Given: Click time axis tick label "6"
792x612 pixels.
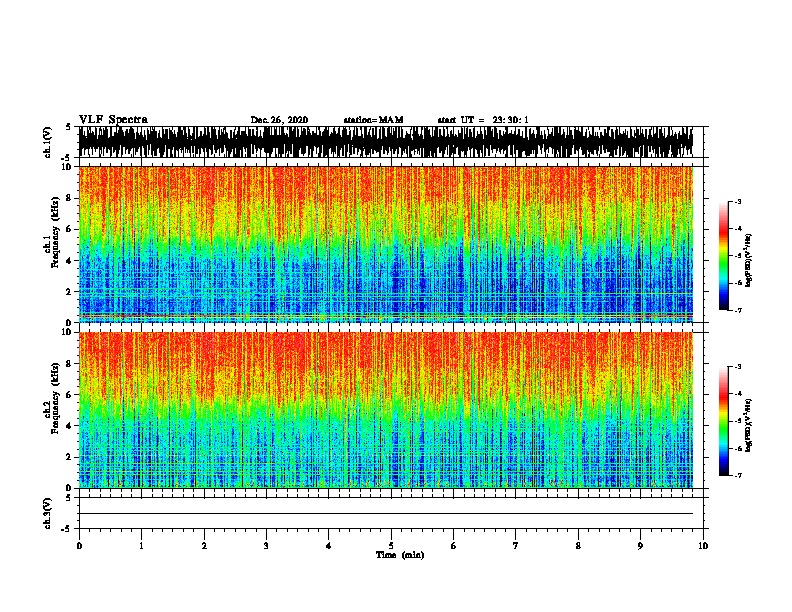Looking at the screenshot, I should [454, 546].
